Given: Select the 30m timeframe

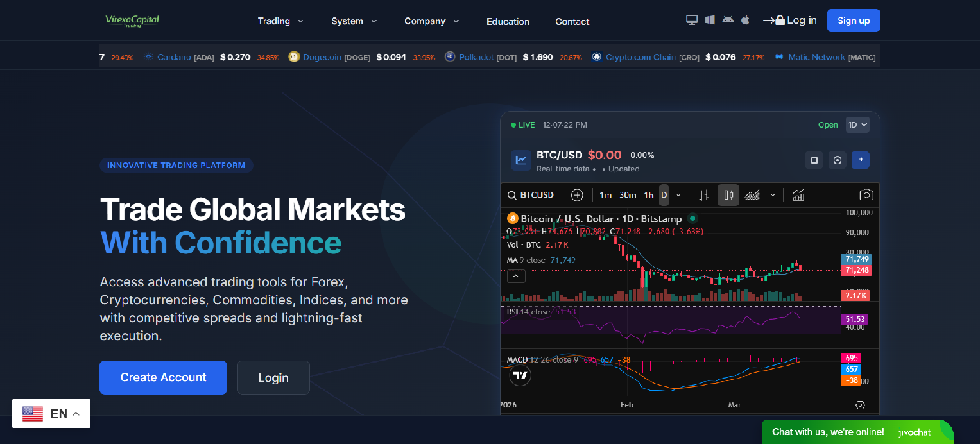Looking at the screenshot, I should (628, 195).
